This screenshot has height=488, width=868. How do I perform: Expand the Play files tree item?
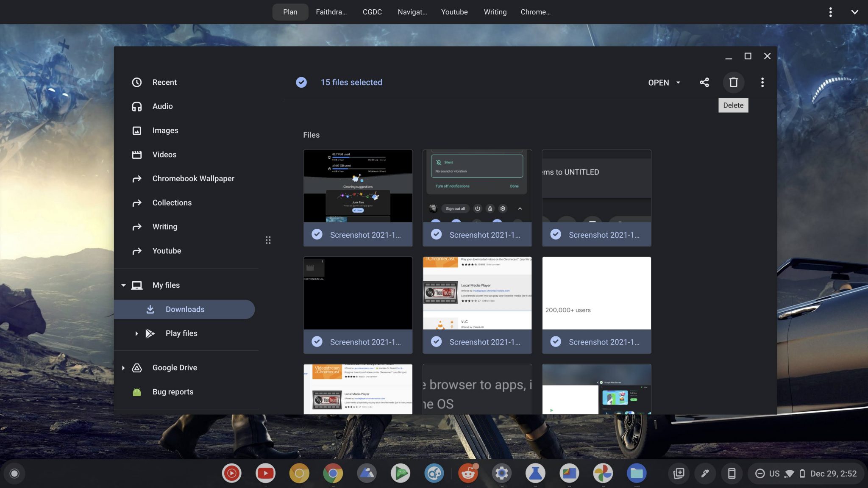pos(136,333)
